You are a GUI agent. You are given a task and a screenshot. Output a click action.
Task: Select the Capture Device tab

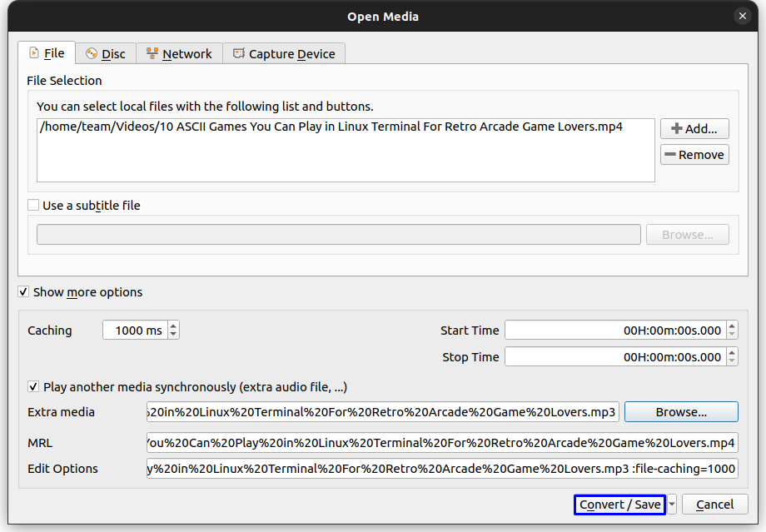click(x=284, y=54)
